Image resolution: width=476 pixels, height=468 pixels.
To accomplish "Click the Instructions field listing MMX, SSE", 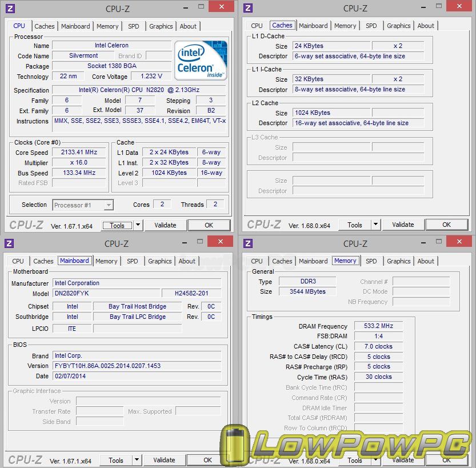I will (x=139, y=124).
